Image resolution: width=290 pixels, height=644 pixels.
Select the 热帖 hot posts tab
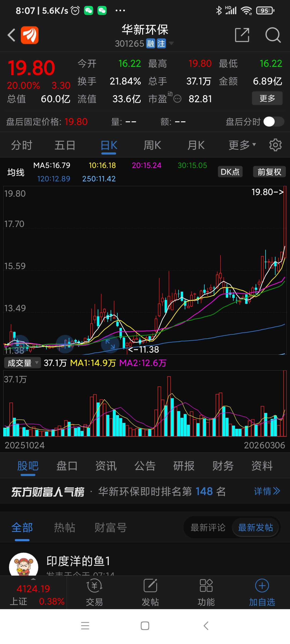point(65,528)
